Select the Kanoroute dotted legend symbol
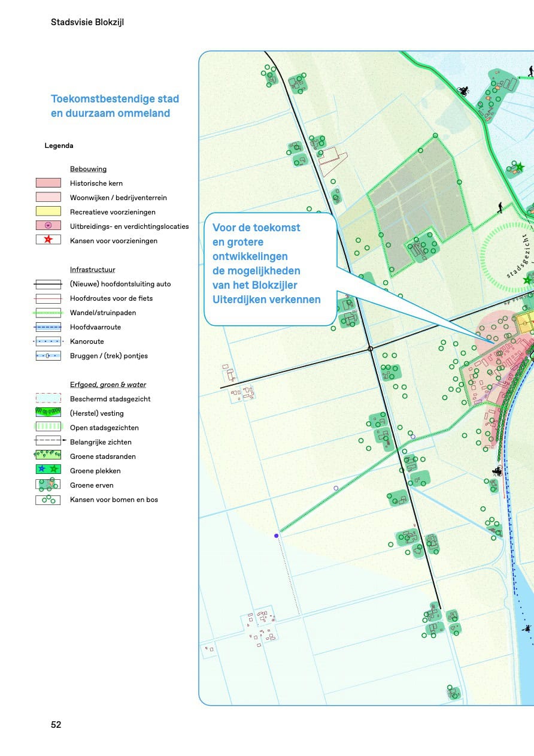534x756 pixels. 48,341
